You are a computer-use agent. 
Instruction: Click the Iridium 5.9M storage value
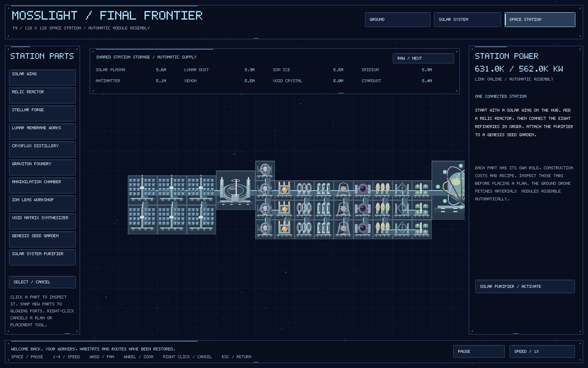(x=427, y=70)
